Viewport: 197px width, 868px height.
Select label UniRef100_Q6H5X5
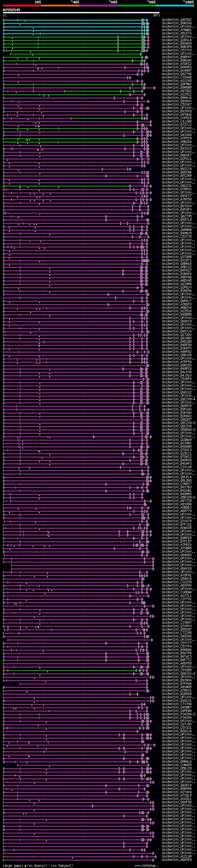(x=177, y=406)
